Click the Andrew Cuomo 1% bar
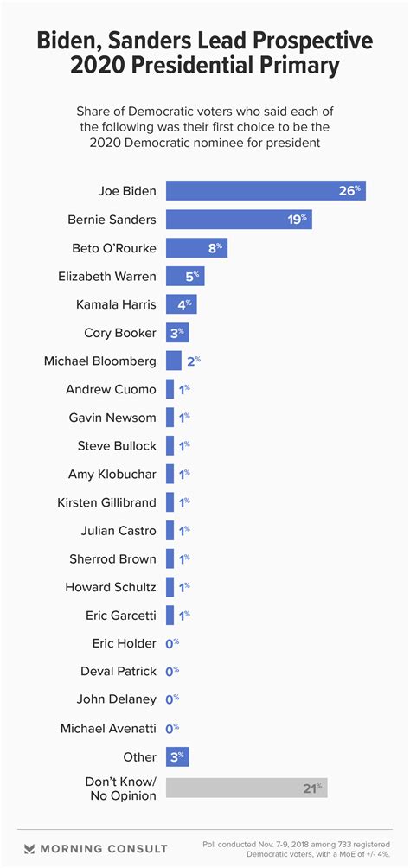This screenshot has height=868, width=410. pos(170,389)
